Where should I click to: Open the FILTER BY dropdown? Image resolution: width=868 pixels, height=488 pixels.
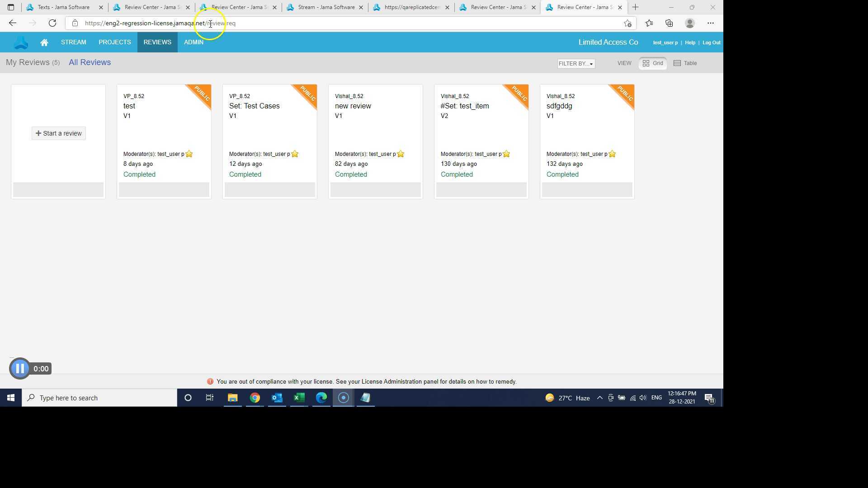[576, 63]
